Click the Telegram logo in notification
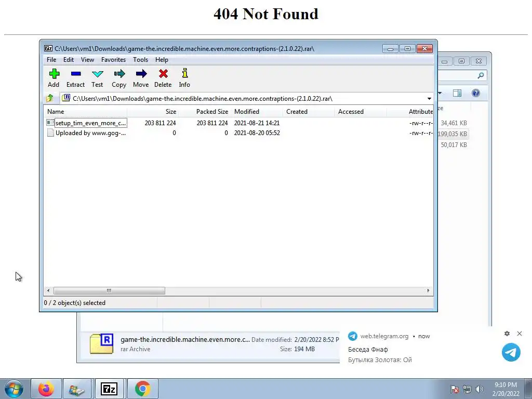 coord(511,352)
